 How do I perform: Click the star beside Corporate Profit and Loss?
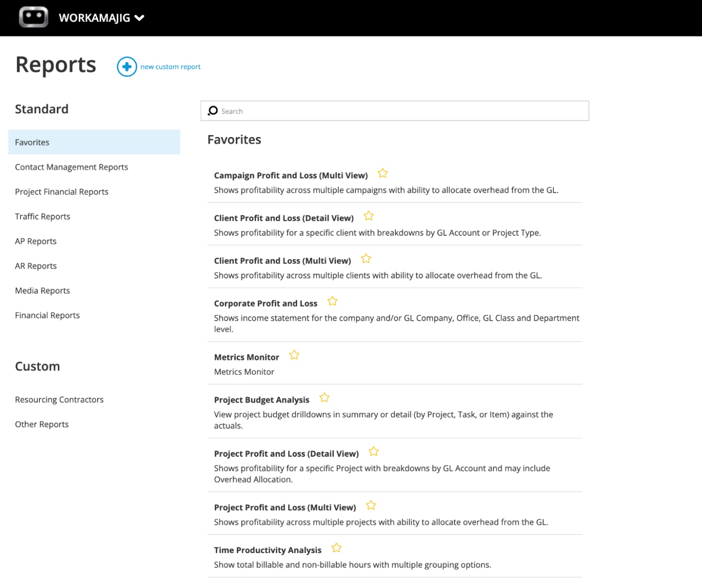pos(332,301)
